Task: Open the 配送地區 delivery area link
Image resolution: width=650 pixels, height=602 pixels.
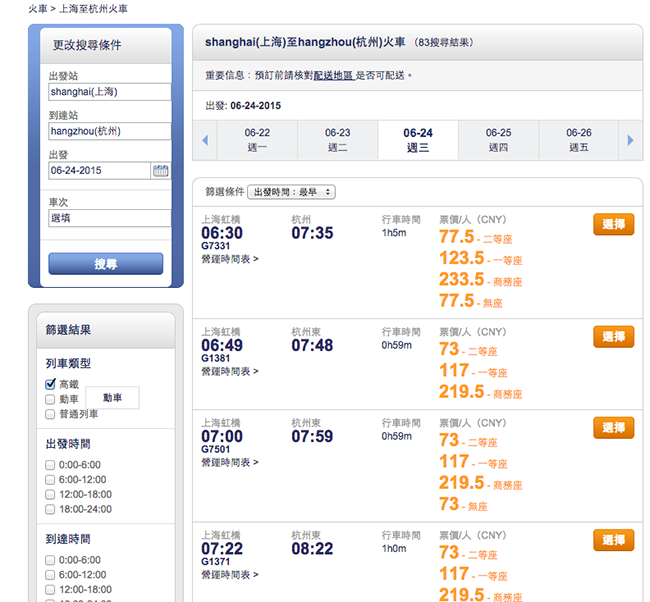Action: [333, 75]
